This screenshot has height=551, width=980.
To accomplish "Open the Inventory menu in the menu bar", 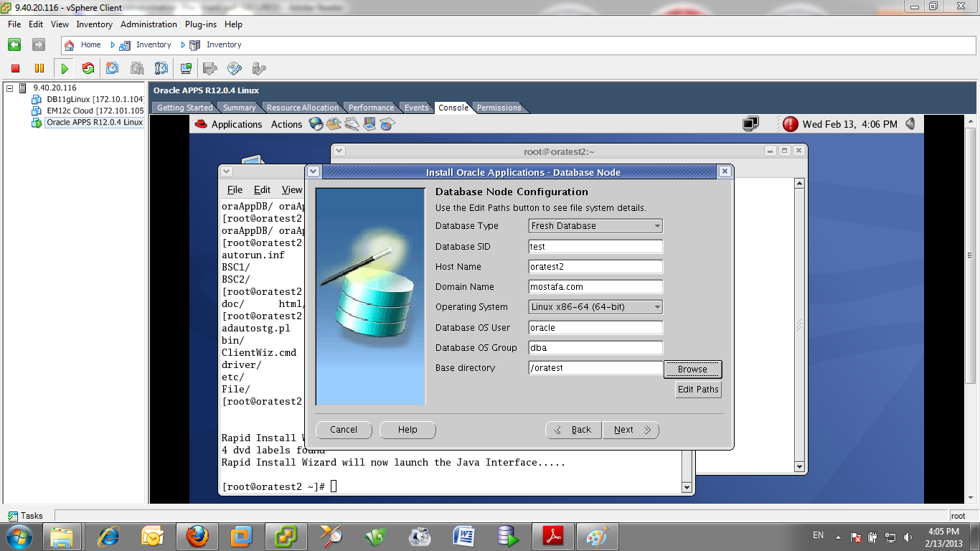I will click(95, 24).
